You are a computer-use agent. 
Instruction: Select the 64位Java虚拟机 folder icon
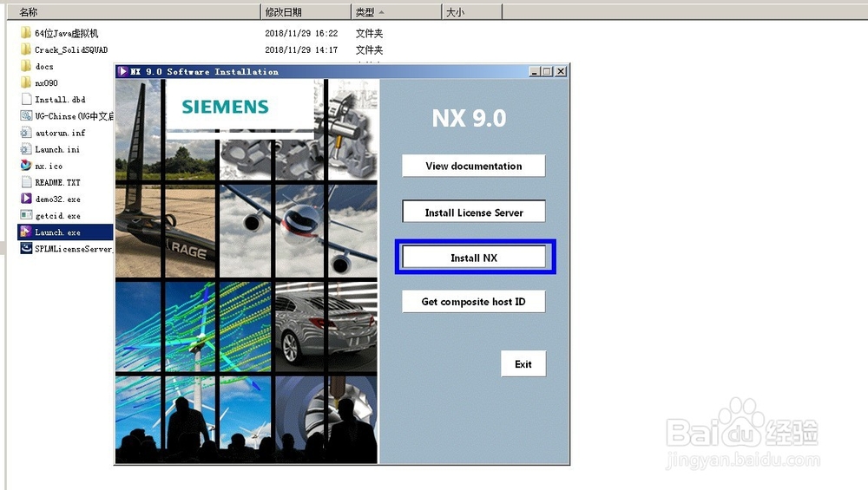tap(26, 33)
